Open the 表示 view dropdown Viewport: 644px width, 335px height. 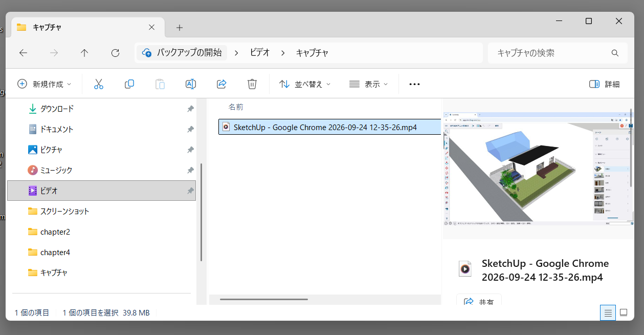pyautogui.click(x=368, y=84)
